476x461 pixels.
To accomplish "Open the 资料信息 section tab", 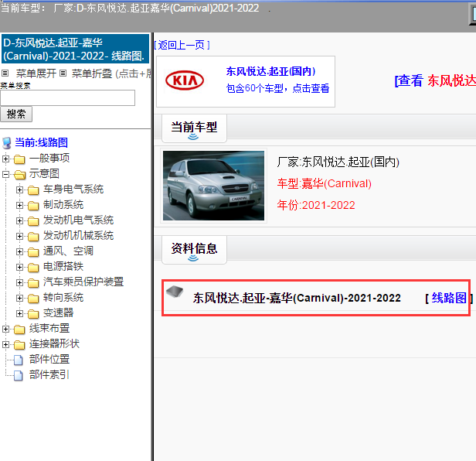I will [x=194, y=250].
